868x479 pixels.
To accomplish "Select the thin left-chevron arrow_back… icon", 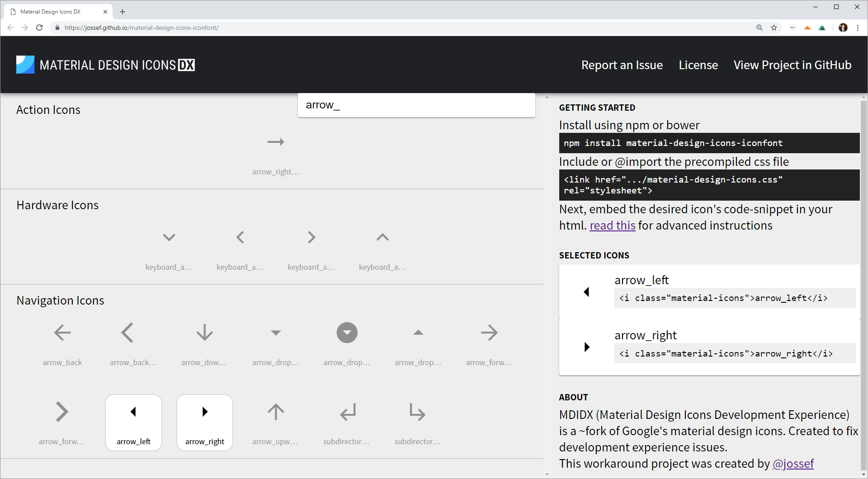I will click(x=127, y=333).
